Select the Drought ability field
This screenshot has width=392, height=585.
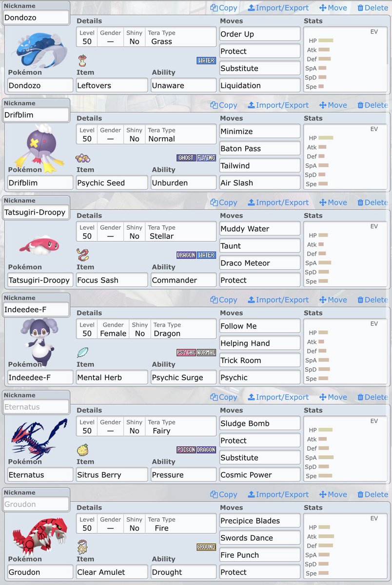click(x=183, y=572)
